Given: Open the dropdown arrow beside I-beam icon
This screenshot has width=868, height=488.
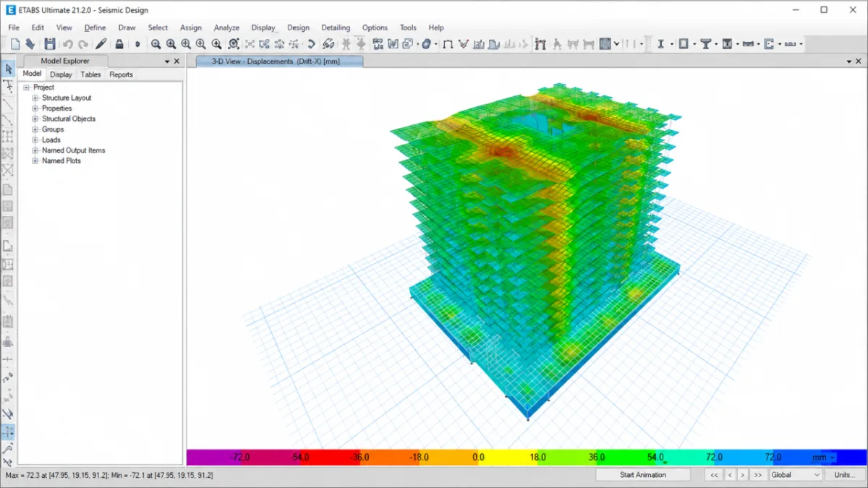Looking at the screenshot, I should pyautogui.click(x=671, y=44).
